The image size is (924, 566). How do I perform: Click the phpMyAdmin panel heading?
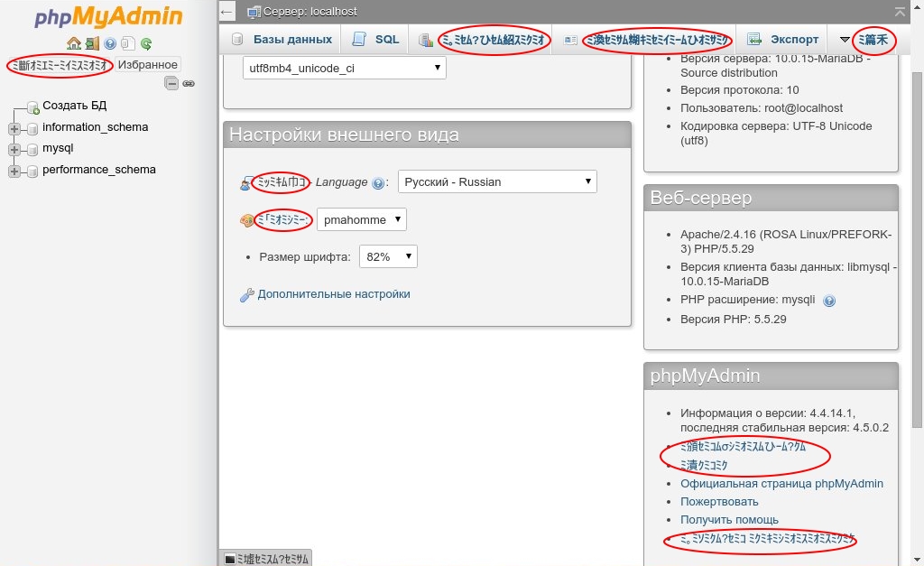[x=705, y=376]
